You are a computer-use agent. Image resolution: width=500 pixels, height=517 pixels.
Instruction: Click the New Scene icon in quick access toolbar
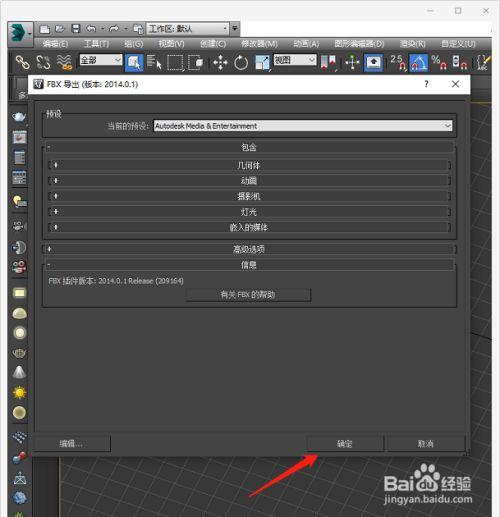pos(44,29)
